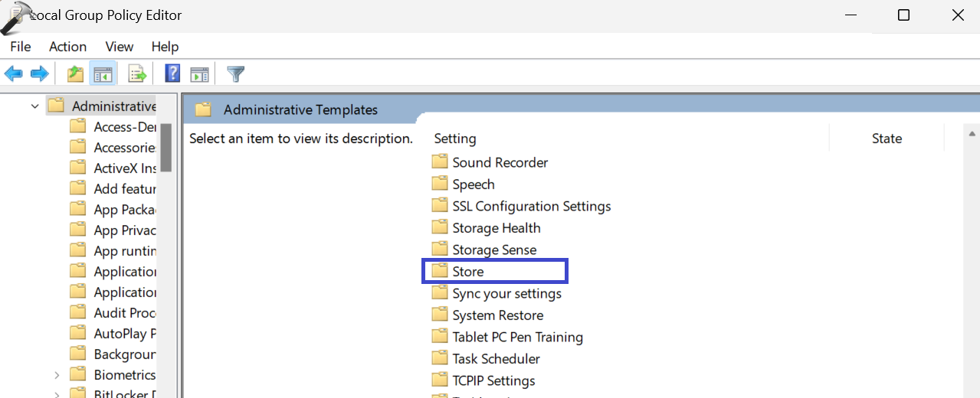Select the Store folder in settings list
This screenshot has width=980, height=398.
pyautogui.click(x=467, y=272)
